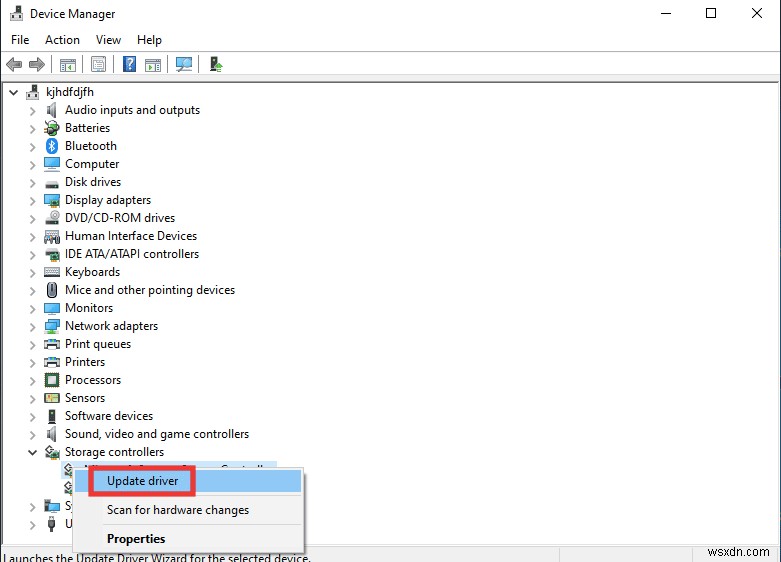Image resolution: width=781 pixels, height=562 pixels.
Task: Click the Display adapters icon
Action: coord(52,200)
